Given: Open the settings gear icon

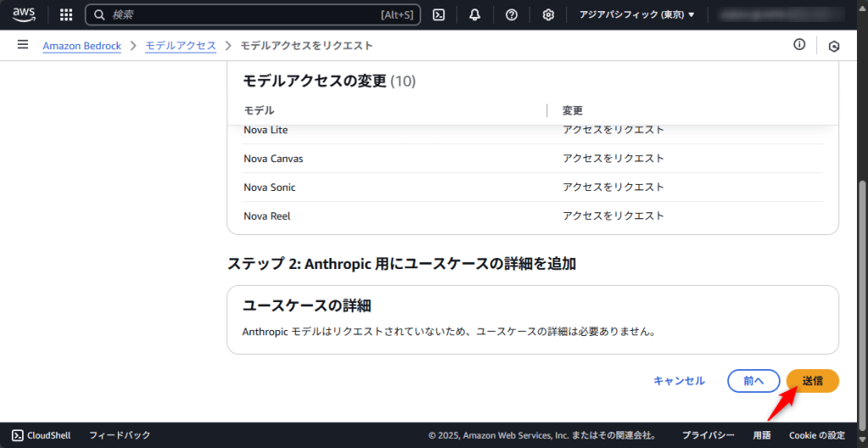Looking at the screenshot, I should 548,15.
